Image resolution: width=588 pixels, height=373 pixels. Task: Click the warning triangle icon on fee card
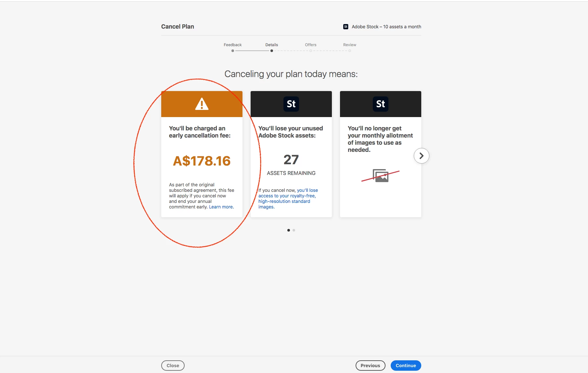pyautogui.click(x=202, y=104)
